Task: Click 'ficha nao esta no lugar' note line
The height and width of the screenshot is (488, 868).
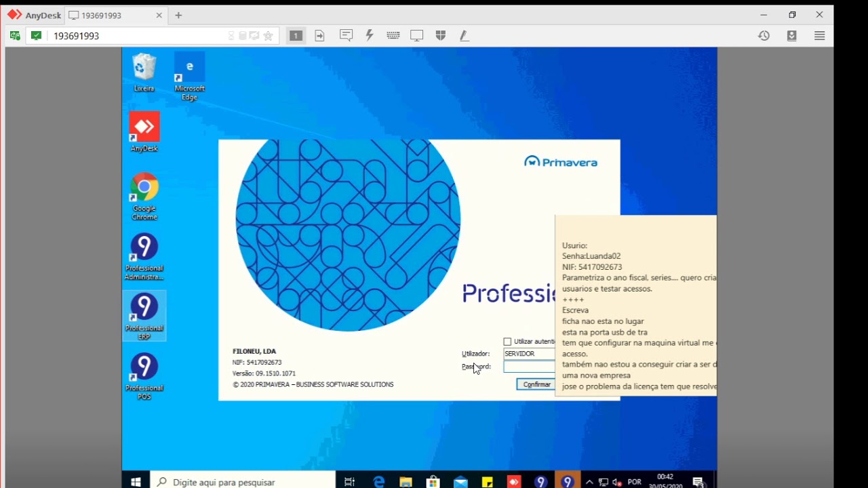Action: pos(603,321)
